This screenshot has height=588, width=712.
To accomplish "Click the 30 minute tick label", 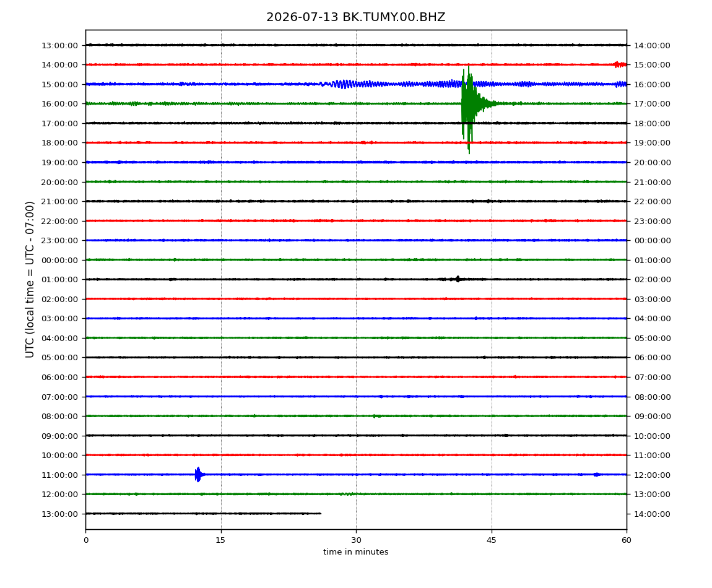I will coord(356,540).
